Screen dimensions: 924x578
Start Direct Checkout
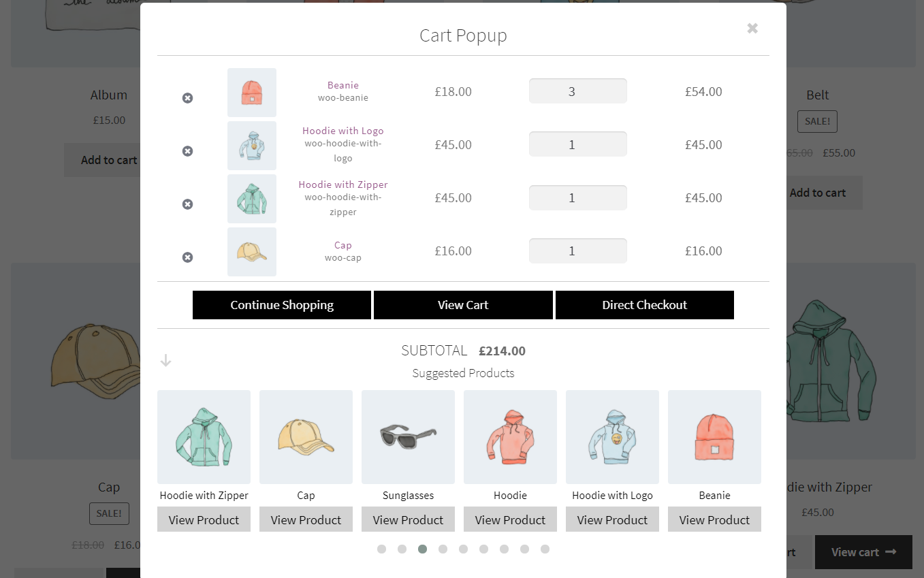click(644, 304)
